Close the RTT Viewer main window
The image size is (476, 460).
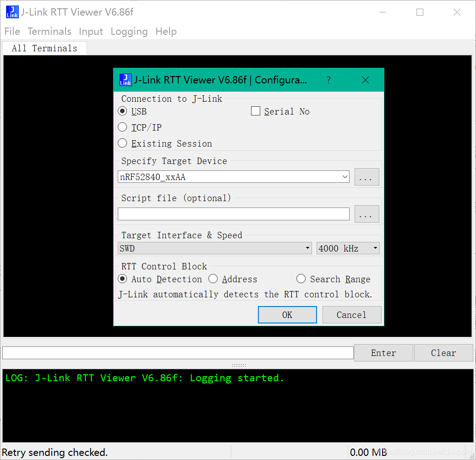tap(457, 12)
